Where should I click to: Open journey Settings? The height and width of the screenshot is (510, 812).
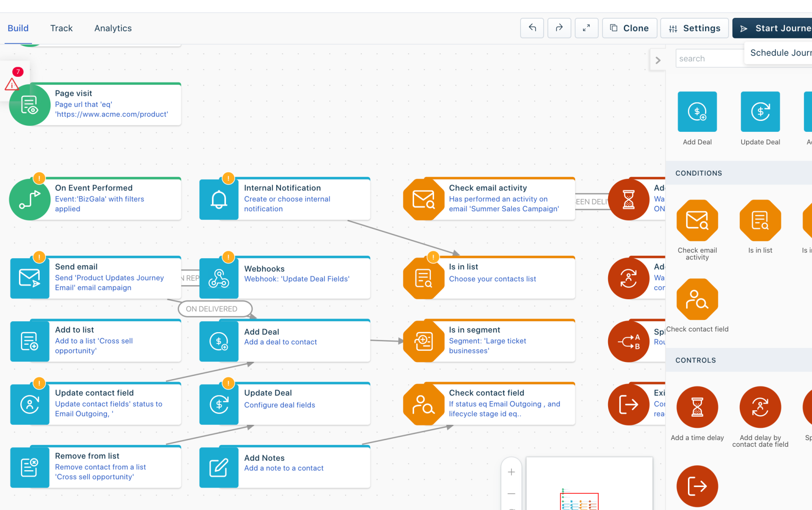coord(694,28)
